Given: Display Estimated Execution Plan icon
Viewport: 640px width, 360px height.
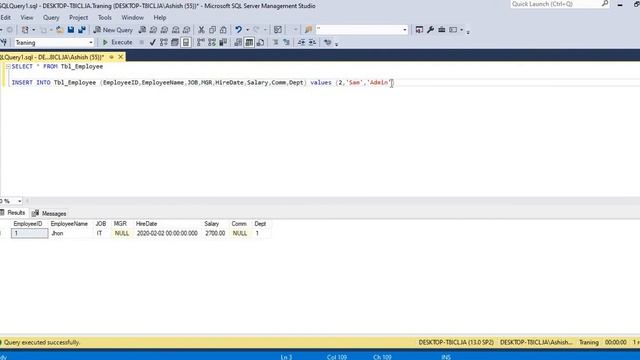Looking at the screenshot, I should [x=164, y=42].
